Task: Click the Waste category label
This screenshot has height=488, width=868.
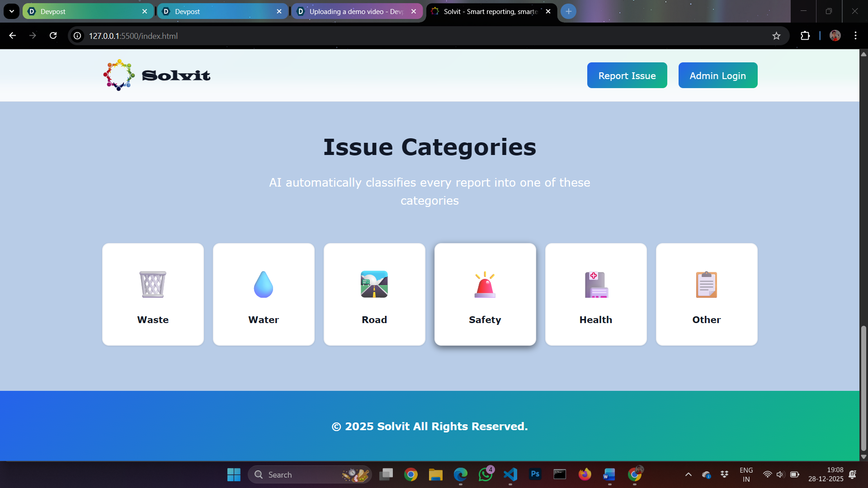Action: pyautogui.click(x=153, y=319)
